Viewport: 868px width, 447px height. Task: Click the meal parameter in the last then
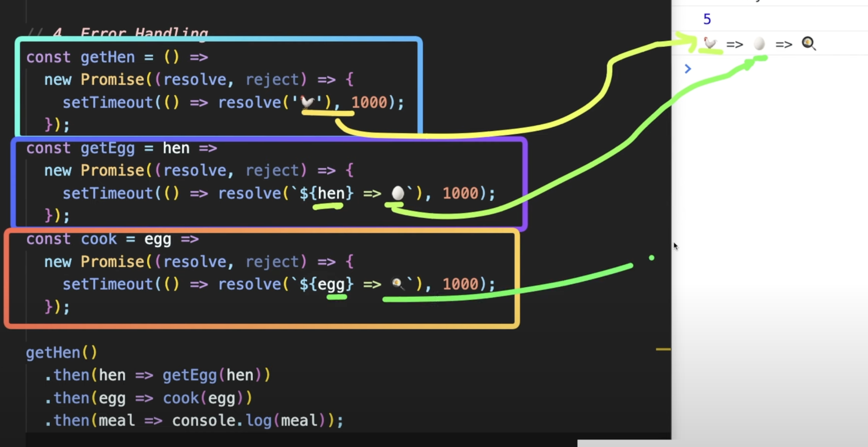pyautogui.click(x=116, y=420)
